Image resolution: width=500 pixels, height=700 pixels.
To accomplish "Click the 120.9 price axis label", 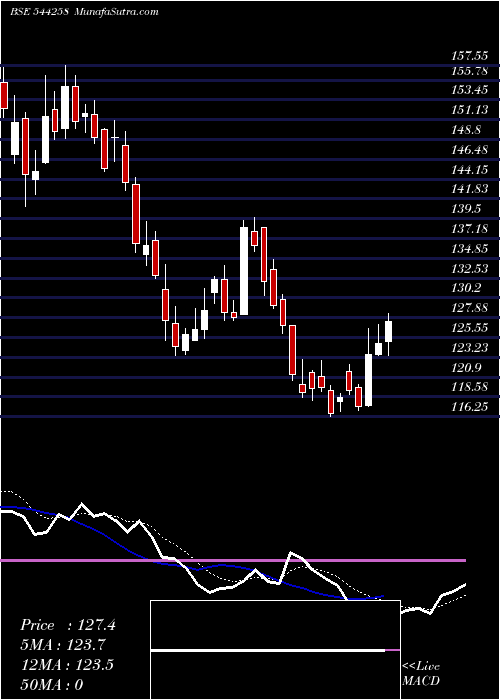I will coord(466,367).
